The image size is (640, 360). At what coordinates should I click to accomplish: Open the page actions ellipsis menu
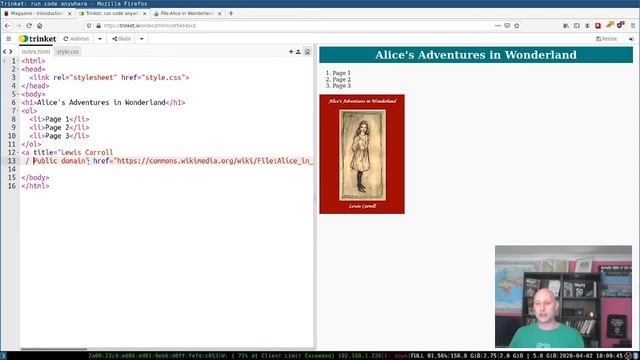click(498, 25)
